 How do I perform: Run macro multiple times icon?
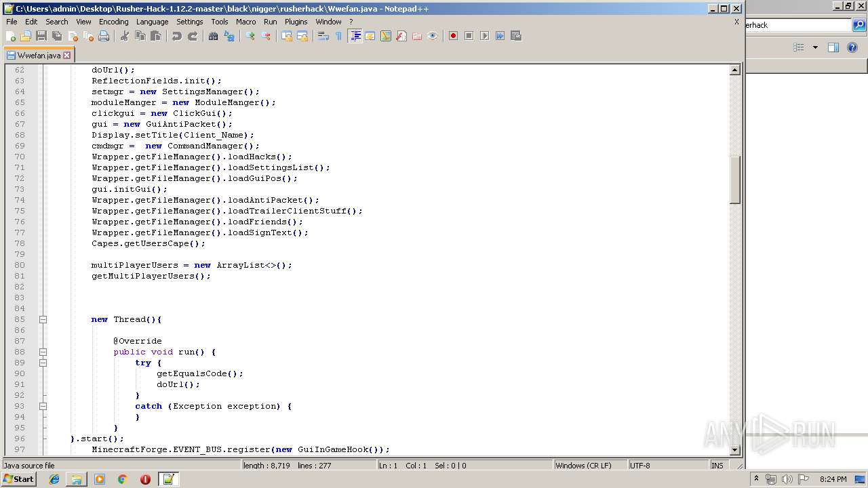pos(500,36)
